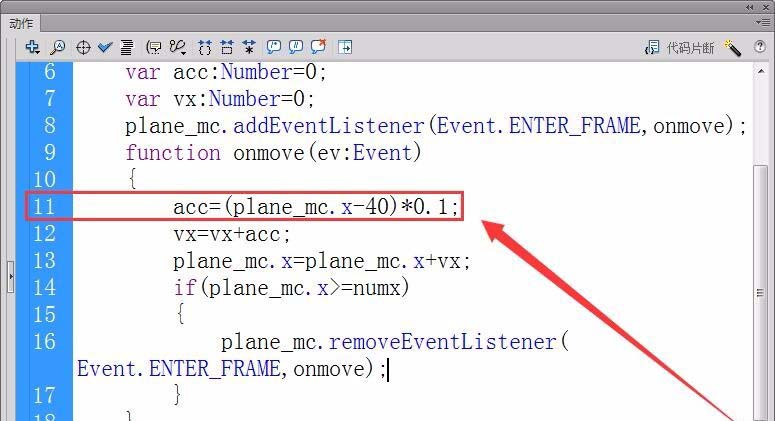
Task: Click line number 17 in gutter
Action: pos(44,396)
